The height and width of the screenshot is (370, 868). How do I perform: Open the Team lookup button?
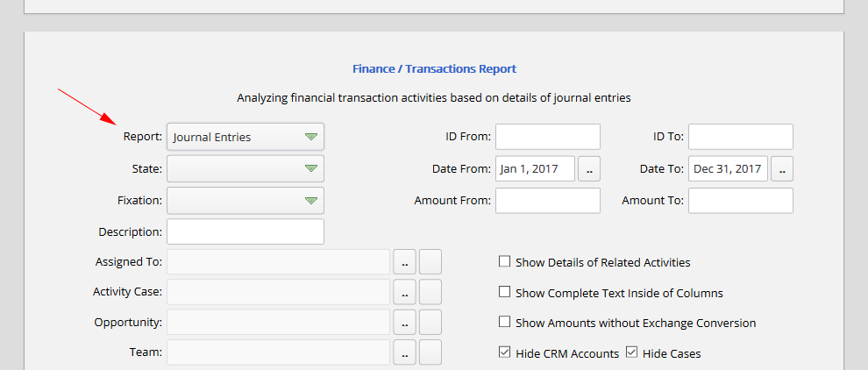[x=404, y=352]
